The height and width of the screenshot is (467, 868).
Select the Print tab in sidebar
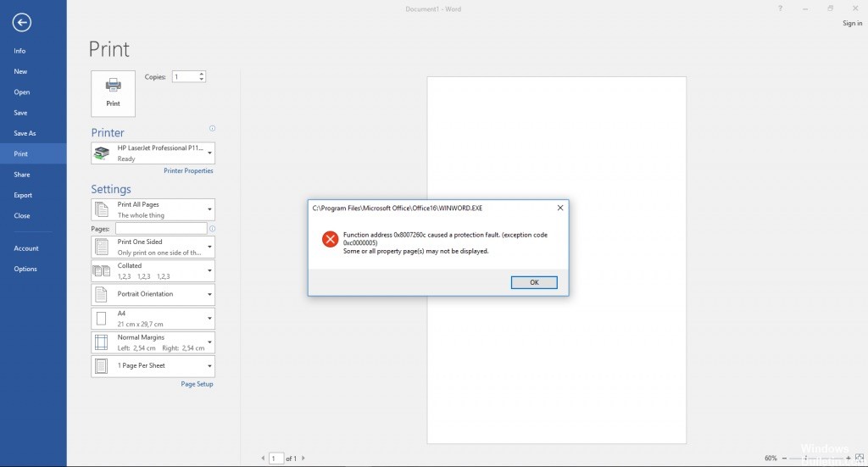tap(33, 153)
